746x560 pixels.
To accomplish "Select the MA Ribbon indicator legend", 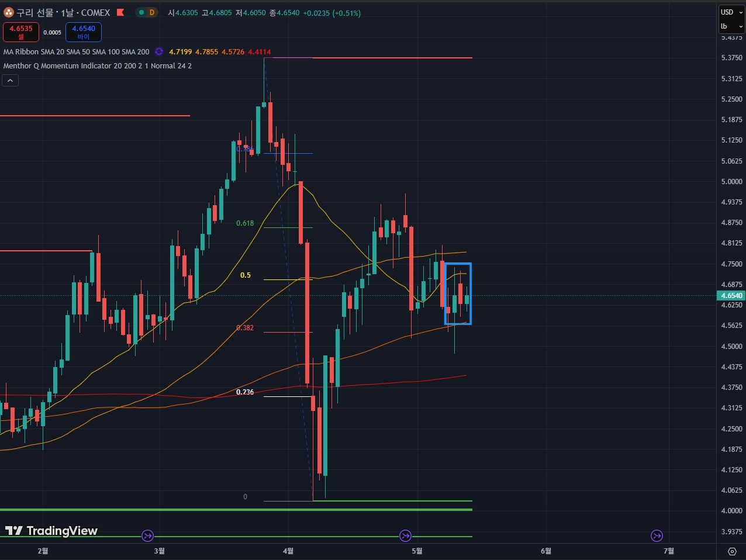I will click(76, 52).
